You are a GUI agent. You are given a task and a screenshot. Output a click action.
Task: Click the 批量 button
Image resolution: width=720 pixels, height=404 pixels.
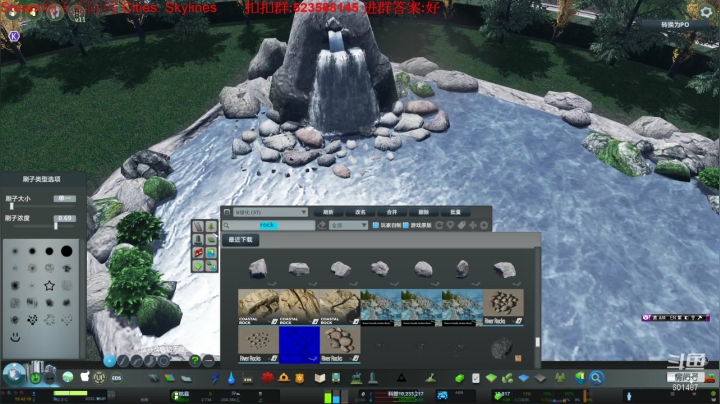pos(455,212)
